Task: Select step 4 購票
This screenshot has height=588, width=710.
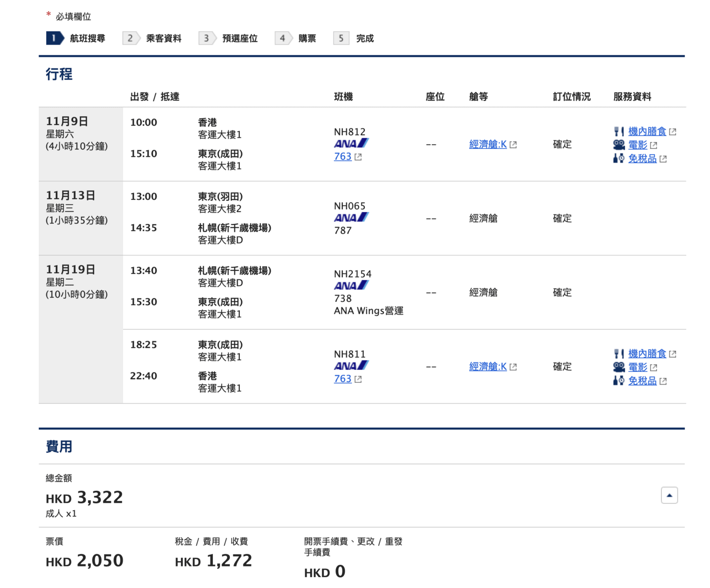Action: click(297, 38)
